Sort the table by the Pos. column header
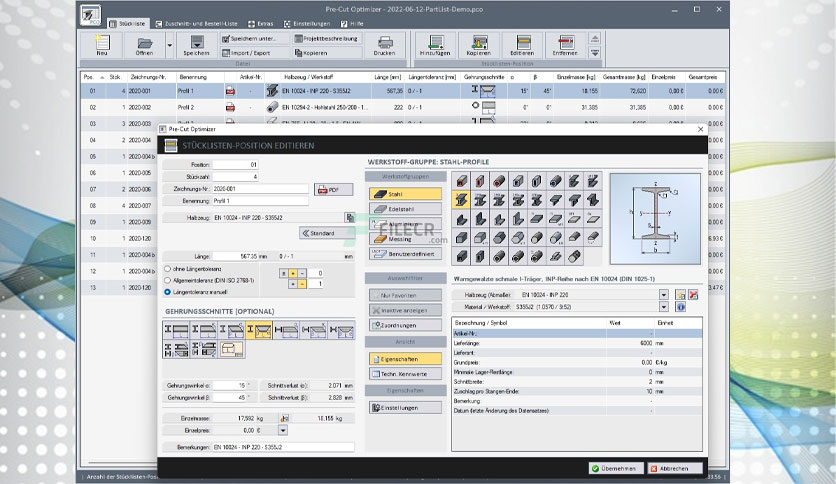This screenshot has height=484, width=836. tap(93, 77)
